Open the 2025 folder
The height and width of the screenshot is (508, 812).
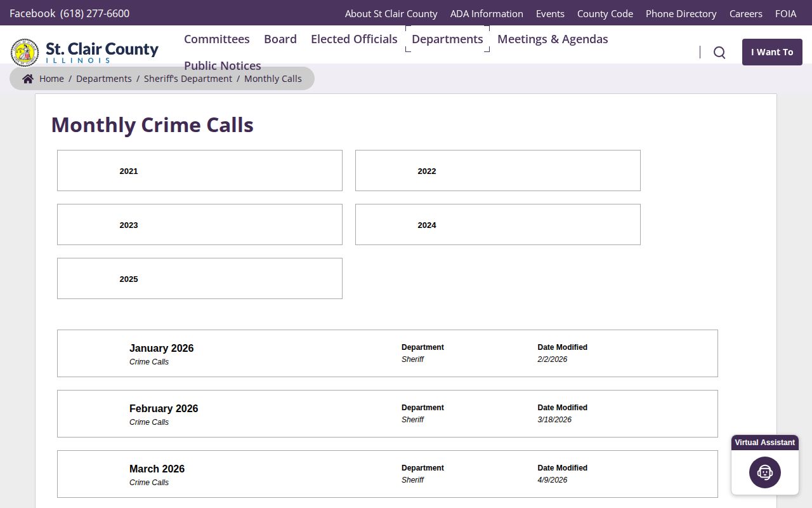(200, 279)
